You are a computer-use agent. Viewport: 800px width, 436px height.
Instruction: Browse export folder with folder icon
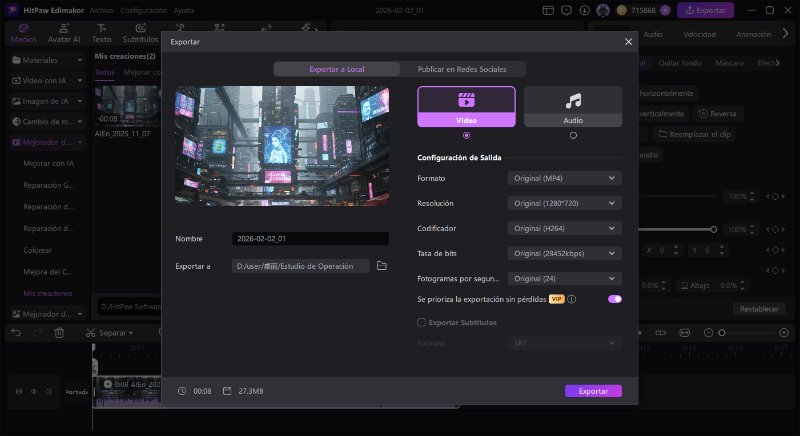pyautogui.click(x=382, y=266)
